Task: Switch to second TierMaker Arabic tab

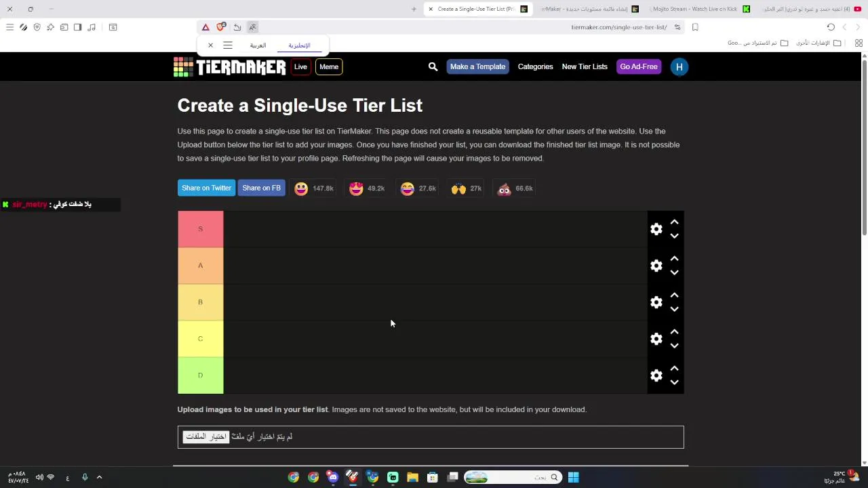Action: pos(589,9)
